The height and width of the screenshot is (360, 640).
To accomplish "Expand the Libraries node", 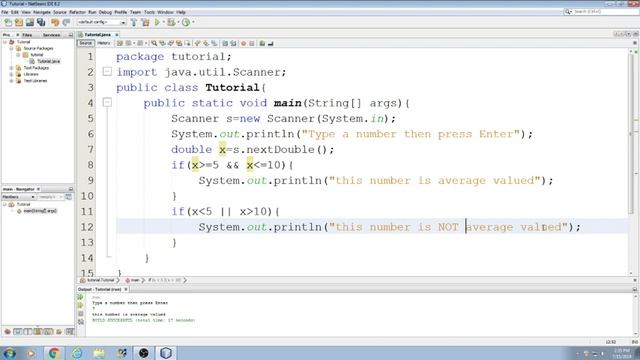I will pos(11,74).
